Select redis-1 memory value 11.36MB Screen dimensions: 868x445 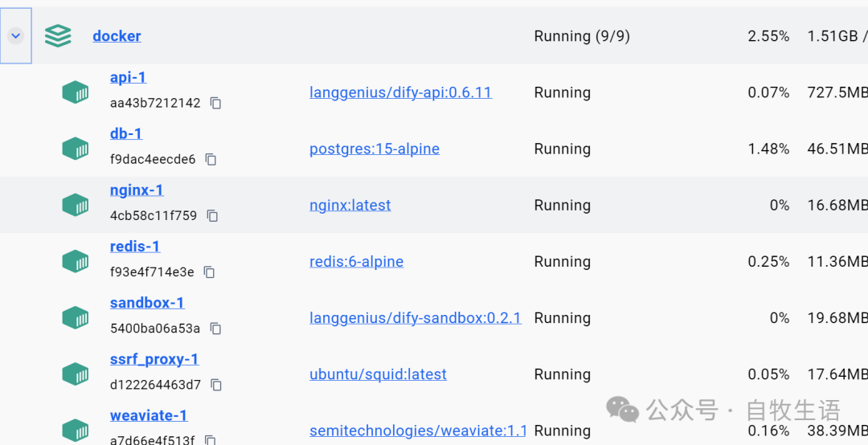[x=837, y=262]
